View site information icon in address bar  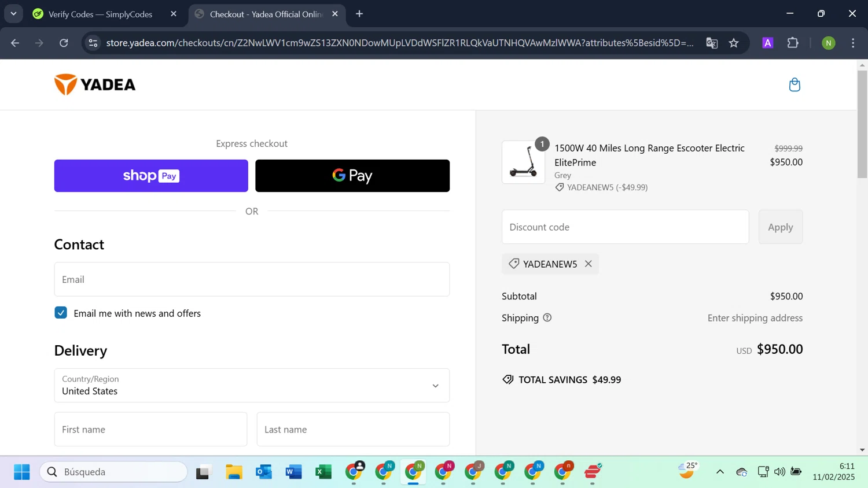(x=93, y=43)
